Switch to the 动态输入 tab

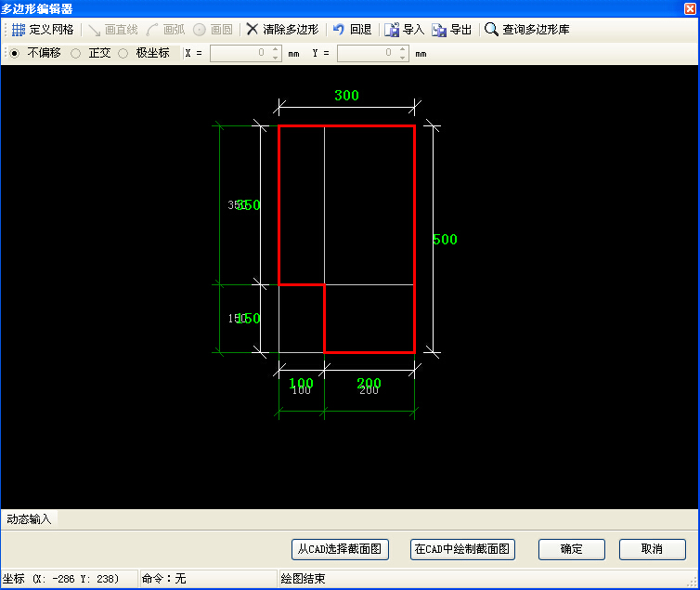click(x=29, y=519)
